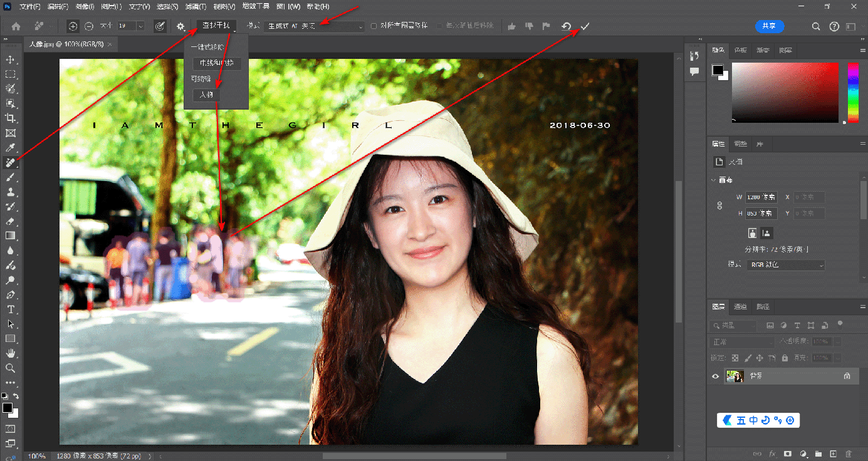Viewport: 868px width, 461px height.
Task: Open the 正常 blend mode dropdown
Action: pos(742,342)
